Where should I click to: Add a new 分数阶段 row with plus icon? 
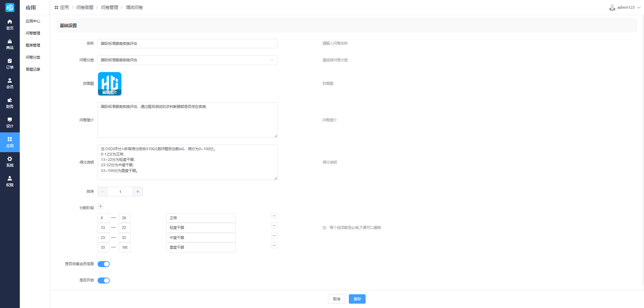pos(101,206)
